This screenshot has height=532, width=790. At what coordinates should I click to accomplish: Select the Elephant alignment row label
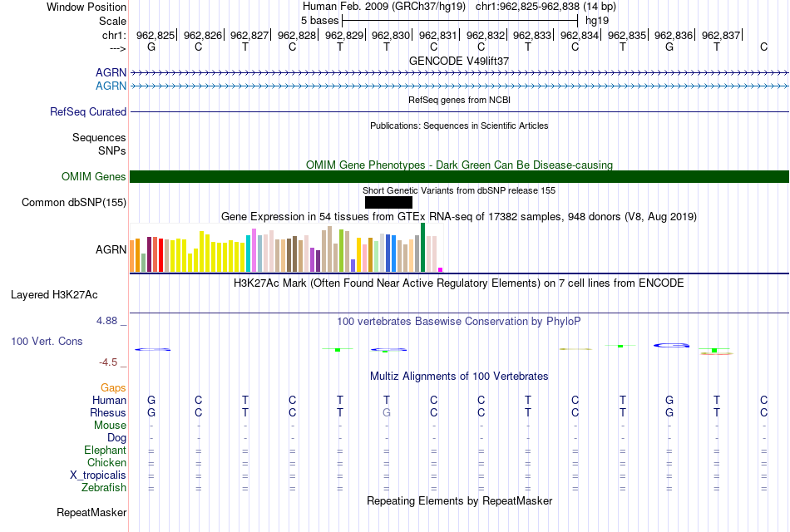[105, 450]
